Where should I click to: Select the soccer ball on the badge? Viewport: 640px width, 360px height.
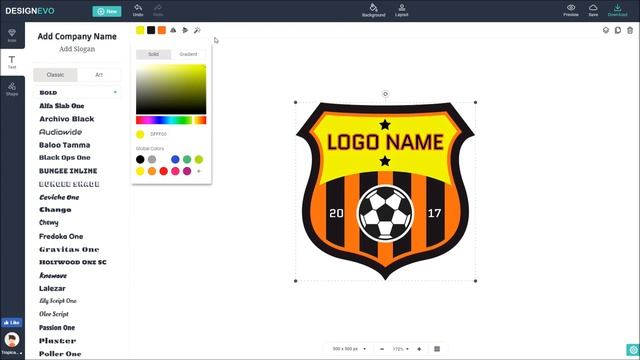(x=385, y=213)
